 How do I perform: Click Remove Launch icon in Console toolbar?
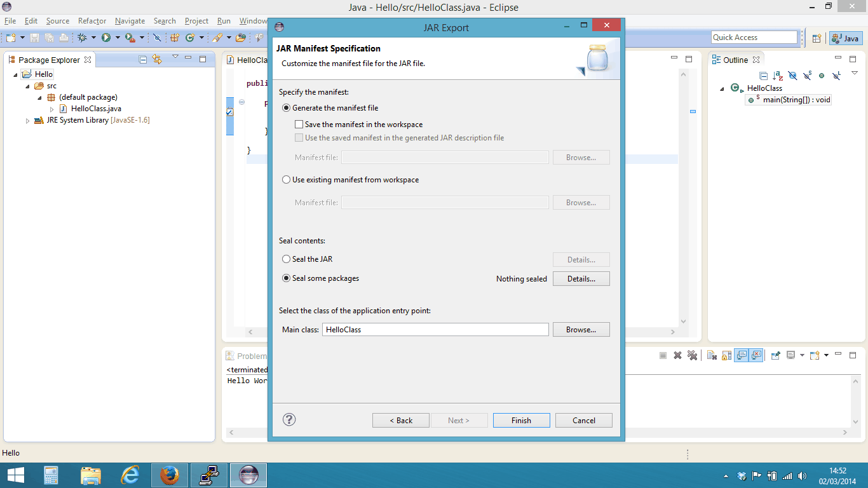tap(677, 355)
